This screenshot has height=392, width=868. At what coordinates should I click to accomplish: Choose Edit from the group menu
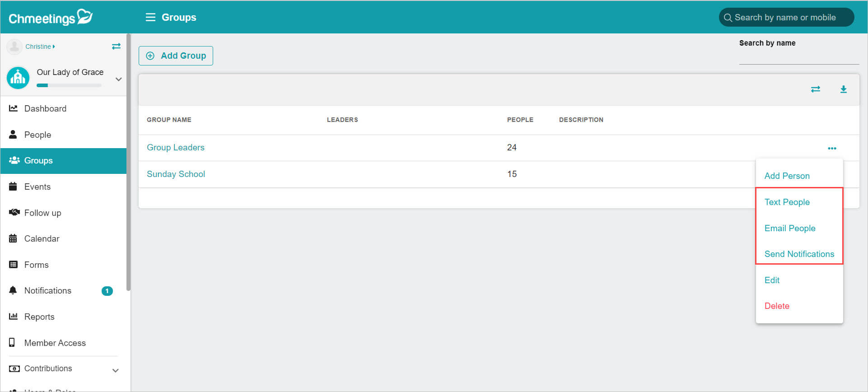coord(772,280)
